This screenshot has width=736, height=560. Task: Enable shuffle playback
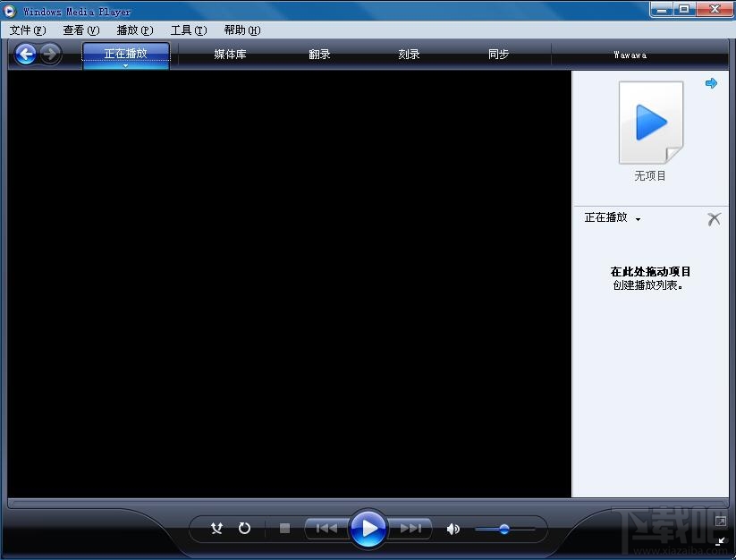point(217,528)
